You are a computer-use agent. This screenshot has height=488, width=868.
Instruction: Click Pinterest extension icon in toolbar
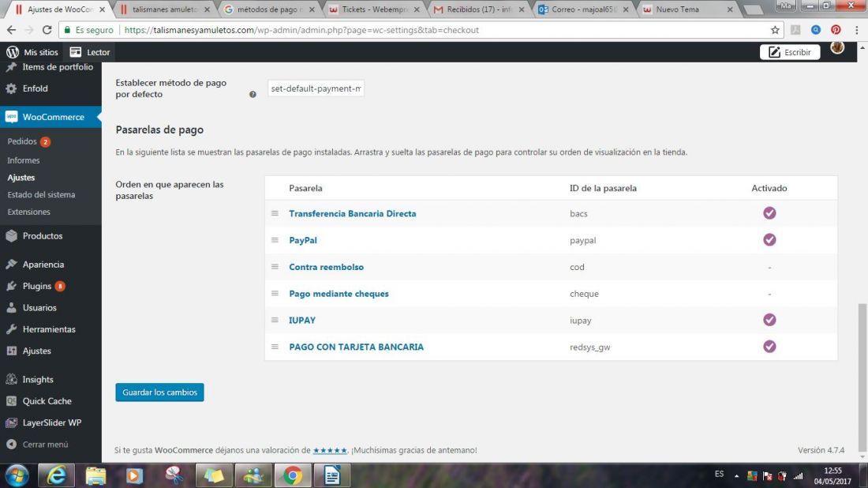836,30
